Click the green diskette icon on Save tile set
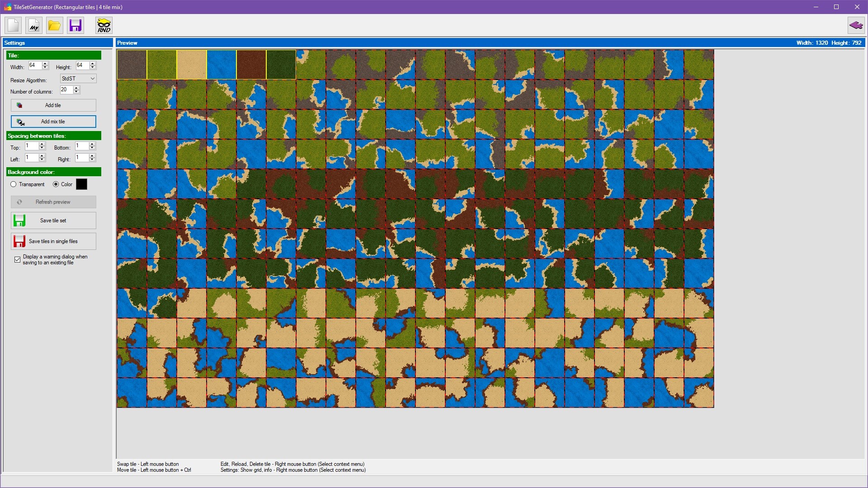Image resolution: width=868 pixels, height=488 pixels. [x=19, y=221]
